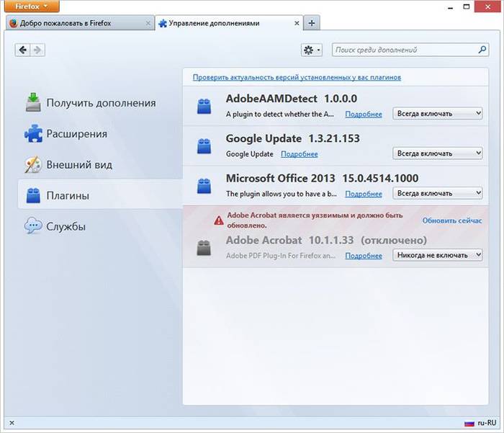
Task: Close the add-on bar with X icon
Action: pyautogui.click(x=12, y=423)
